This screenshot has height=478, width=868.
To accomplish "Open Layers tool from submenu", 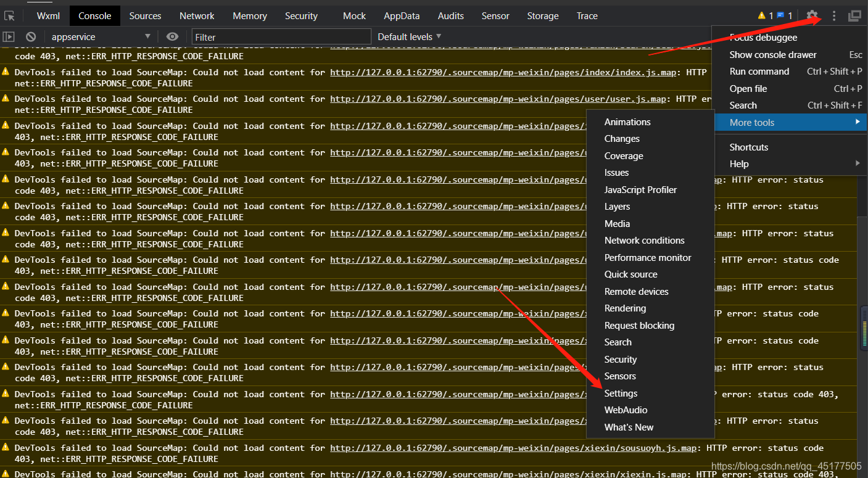I will (x=650, y=207).
